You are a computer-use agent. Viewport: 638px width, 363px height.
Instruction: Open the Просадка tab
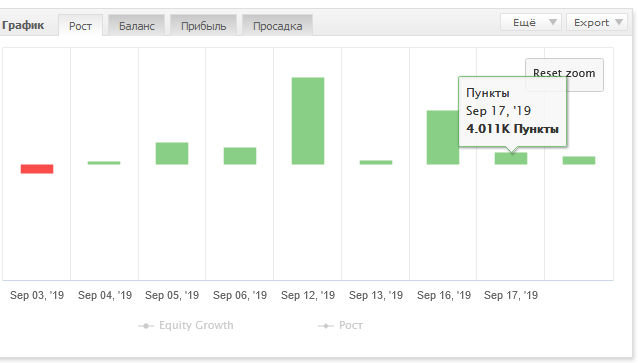point(277,26)
